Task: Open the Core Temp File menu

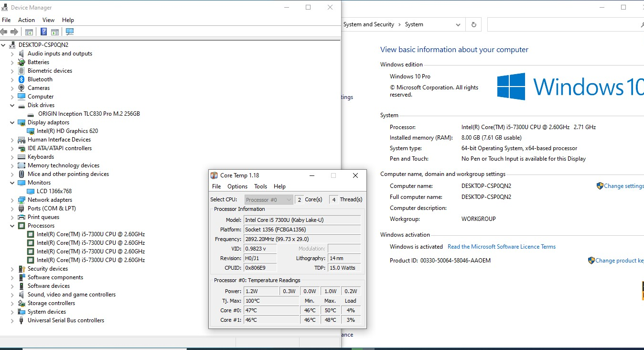Action: tap(216, 186)
